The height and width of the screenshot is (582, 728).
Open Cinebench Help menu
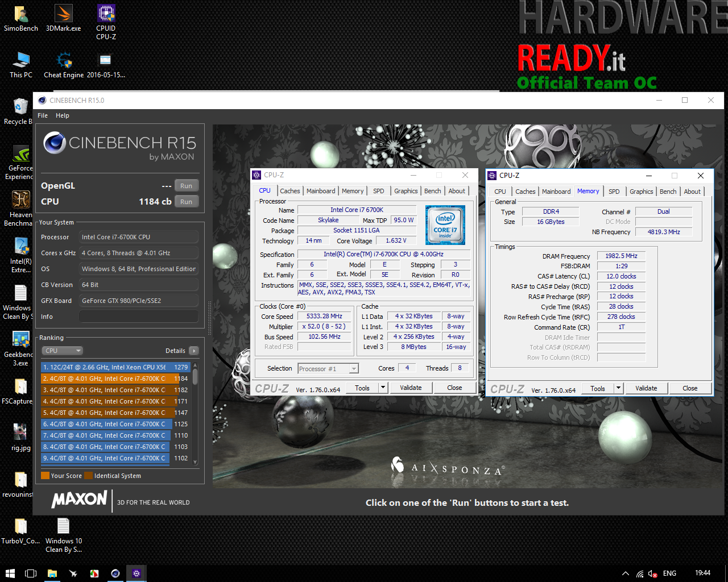coord(63,115)
